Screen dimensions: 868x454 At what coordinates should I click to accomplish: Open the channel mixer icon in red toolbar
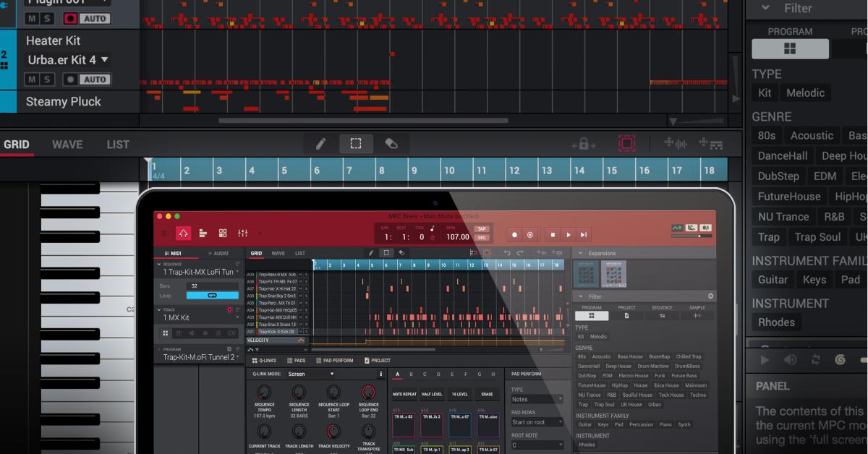pyautogui.click(x=243, y=234)
